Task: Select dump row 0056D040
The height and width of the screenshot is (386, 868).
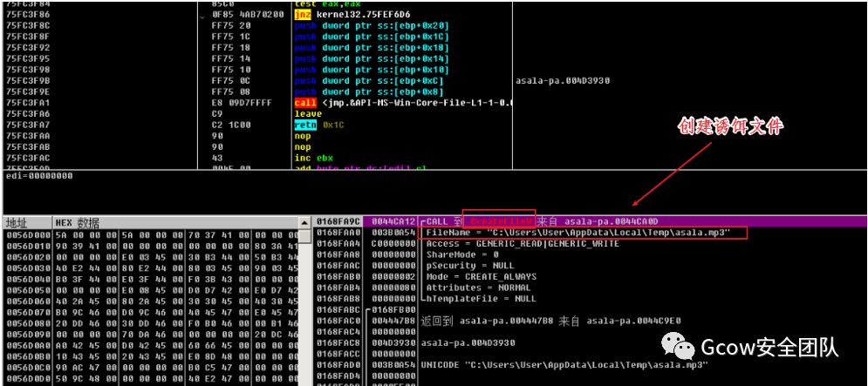Action: pyautogui.click(x=151, y=280)
